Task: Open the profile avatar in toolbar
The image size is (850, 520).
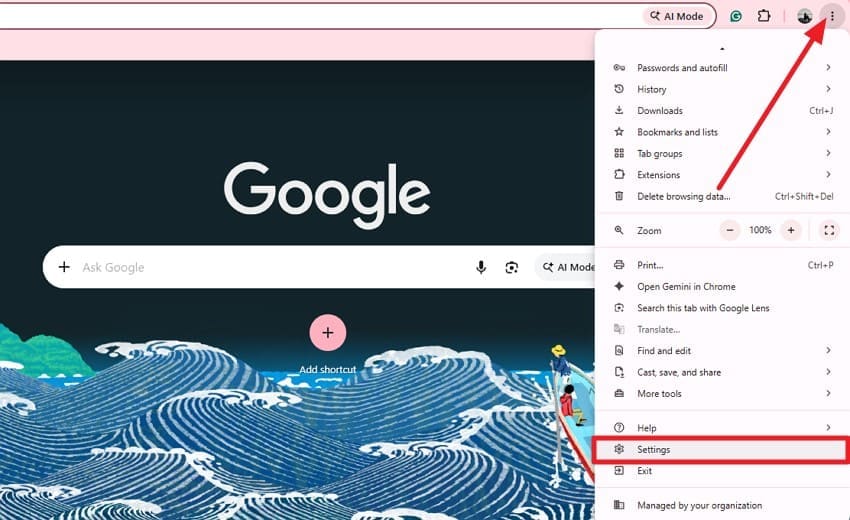Action: [x=804, y=16]
